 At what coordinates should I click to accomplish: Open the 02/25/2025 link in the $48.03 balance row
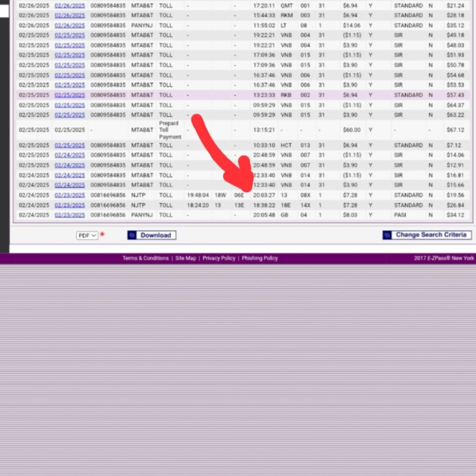70,45
